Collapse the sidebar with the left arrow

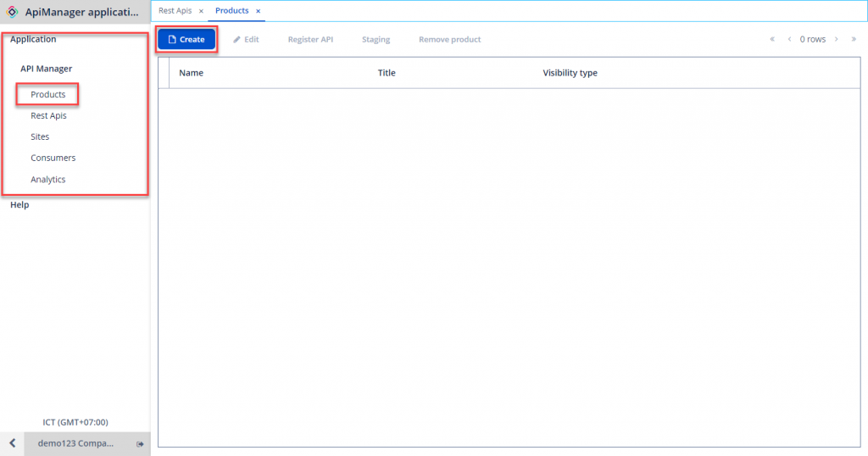pos(12,444)
